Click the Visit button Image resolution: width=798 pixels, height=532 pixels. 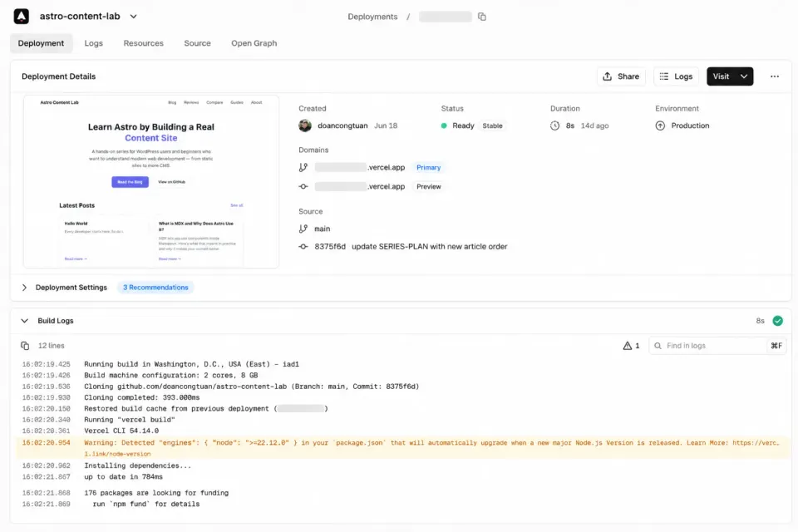coord(721,76)
